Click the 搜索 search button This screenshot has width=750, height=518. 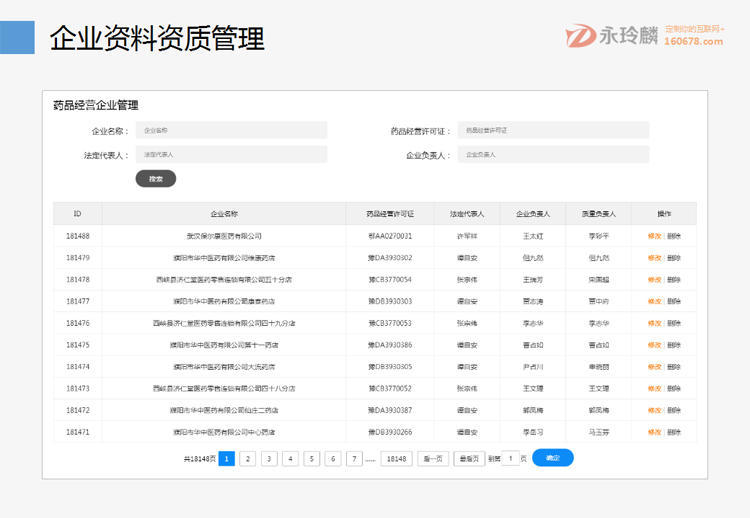[x=155, y=178]
